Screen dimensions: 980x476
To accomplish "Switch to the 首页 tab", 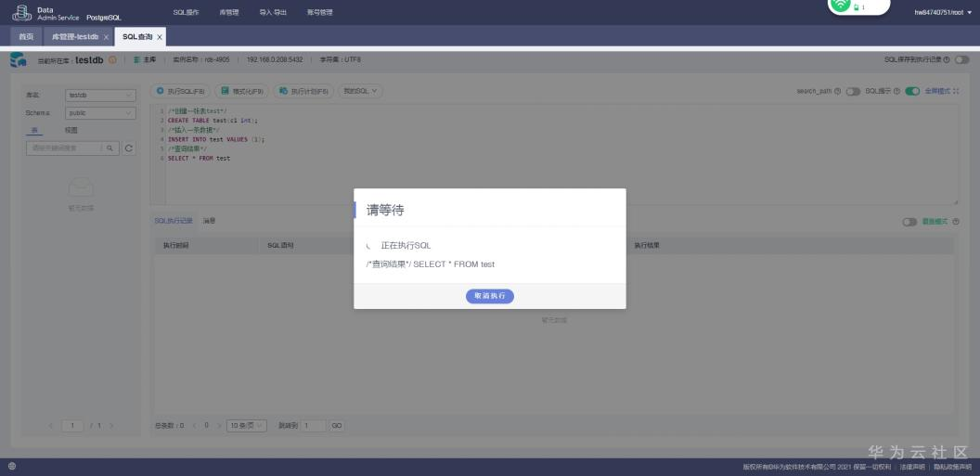I will [x=26, y=37].
